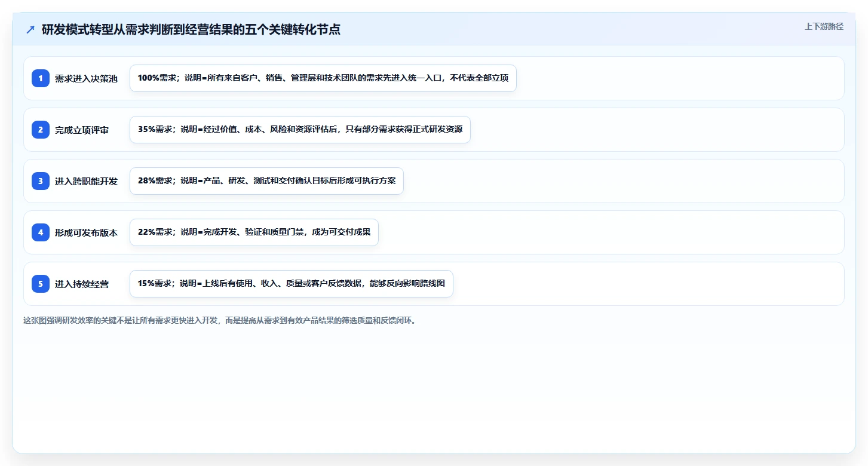
Task: Select the title 研发模式转型从需求判断到经营结果的五个关键转化节点
Action: click(x=191, y=30)
